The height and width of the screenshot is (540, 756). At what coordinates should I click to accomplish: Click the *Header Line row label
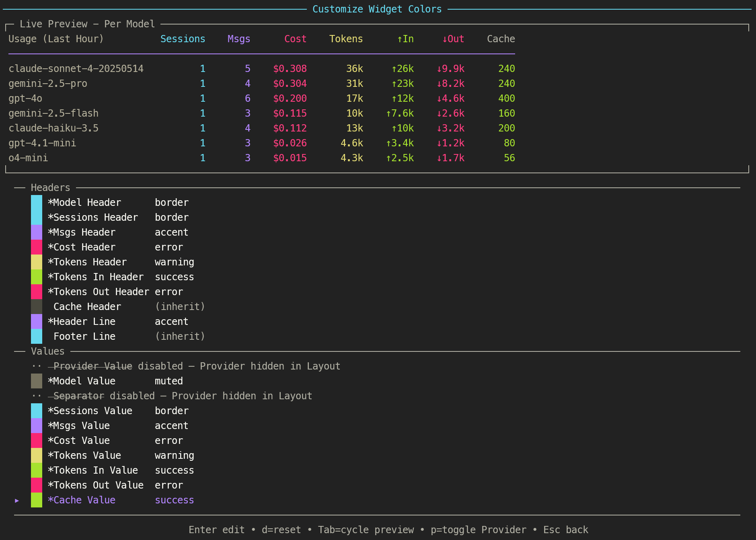click(x=82, y=322)
